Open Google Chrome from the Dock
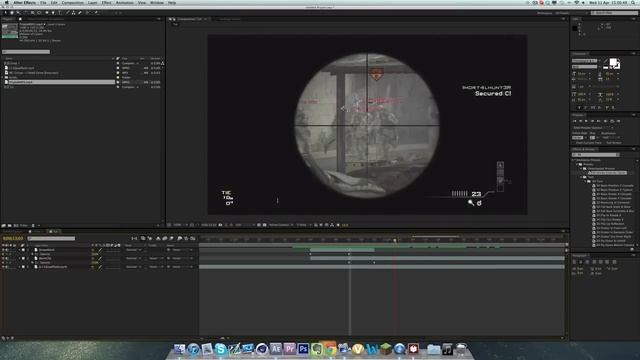This screenshot has width=640, height=360. 330,349
